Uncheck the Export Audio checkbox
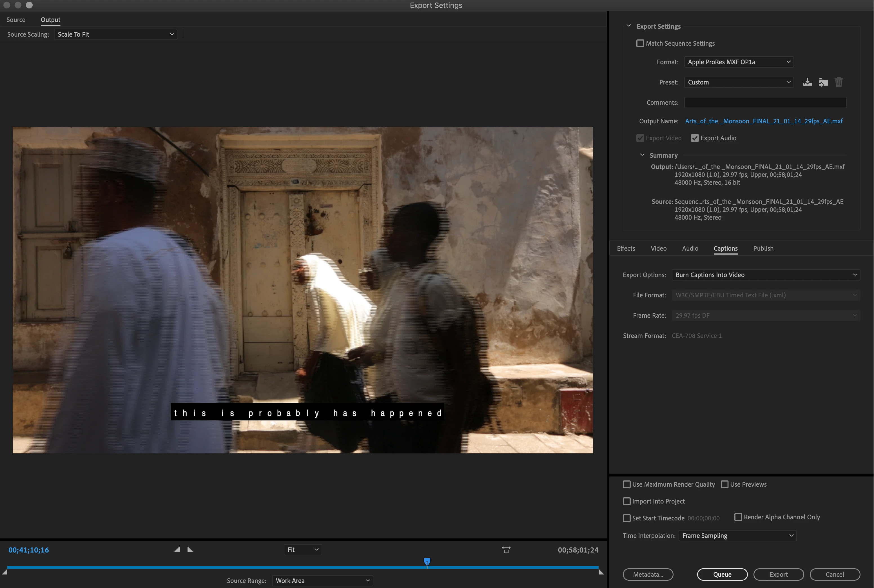Viewport: 874px width, 588px height. coord(695,138)
